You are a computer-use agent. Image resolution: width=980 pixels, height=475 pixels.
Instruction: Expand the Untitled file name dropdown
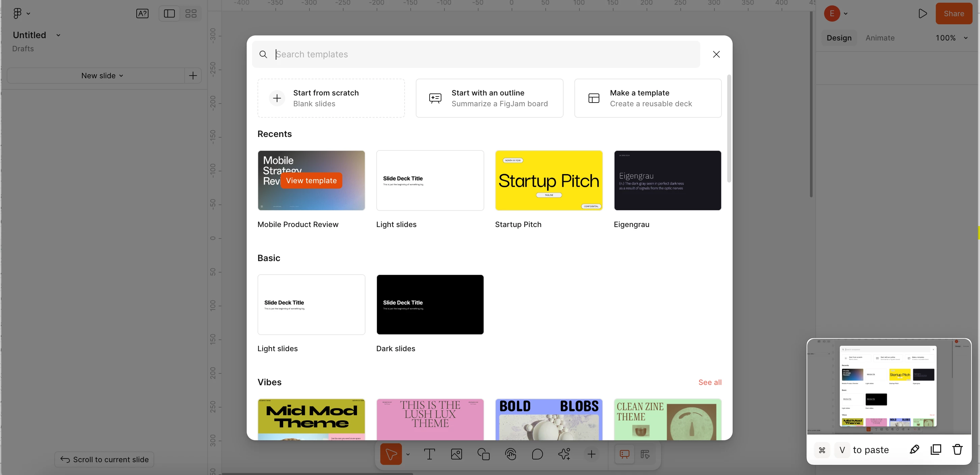coord(58,35)
